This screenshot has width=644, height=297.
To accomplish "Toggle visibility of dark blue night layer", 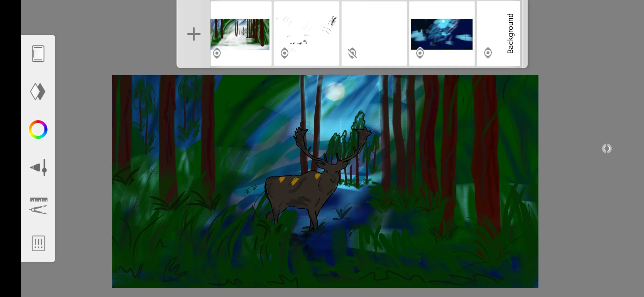I will tap(420, 53).
